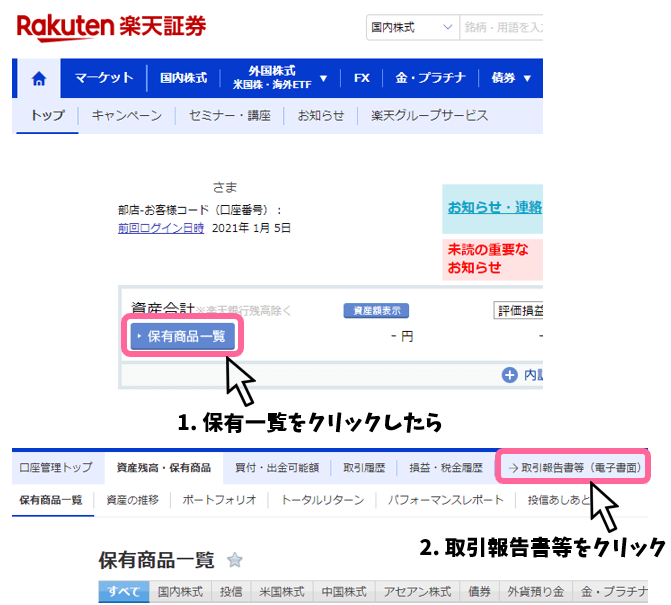This screenshot has height=605, width=671.
Task: Click the 前回ログイン日時 link
Action: [161, 228]
